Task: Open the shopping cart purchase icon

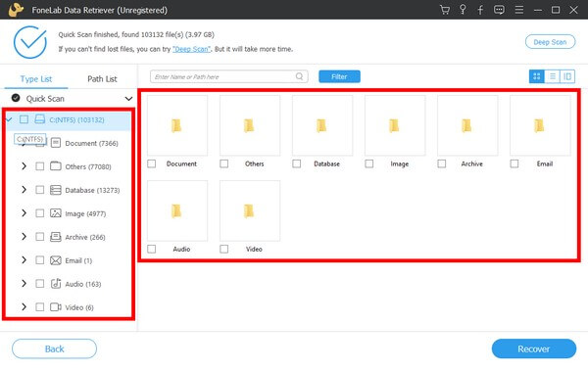Action: tap(445, 10)
